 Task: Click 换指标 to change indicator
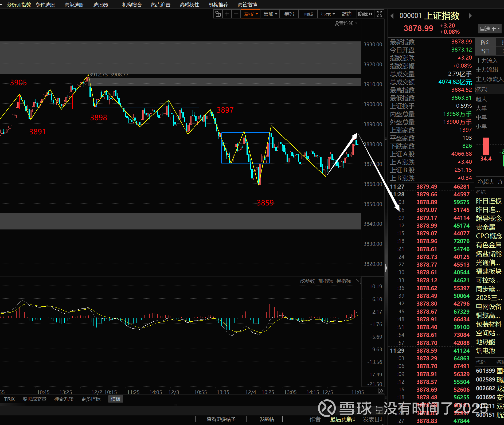(x=344, y=281)
